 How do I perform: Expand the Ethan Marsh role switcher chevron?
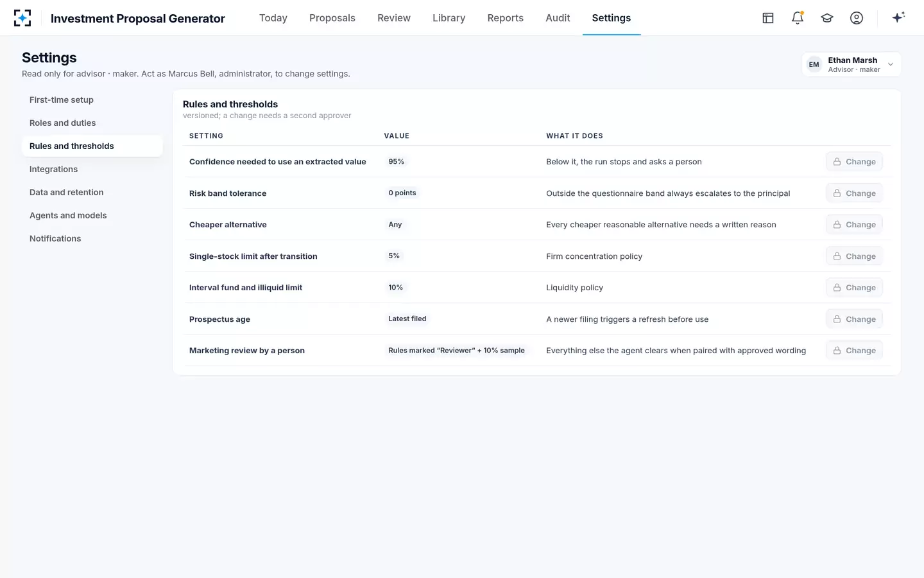click(x=891, y=64)
